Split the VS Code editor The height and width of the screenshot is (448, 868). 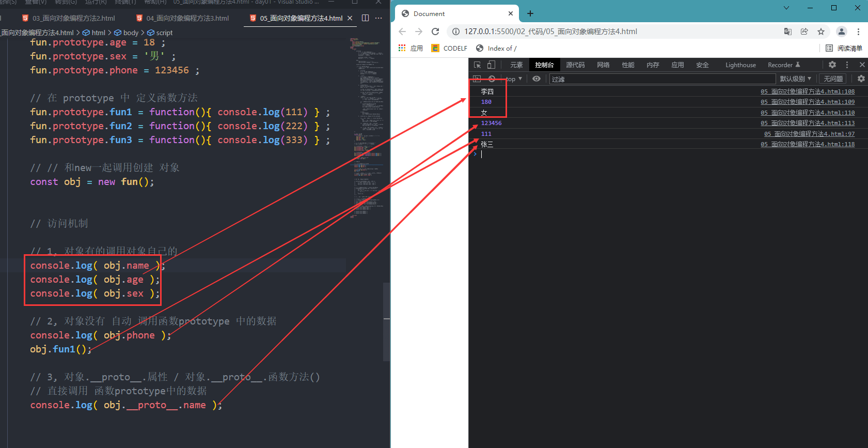pyautogui.click(x=366, y=18)
